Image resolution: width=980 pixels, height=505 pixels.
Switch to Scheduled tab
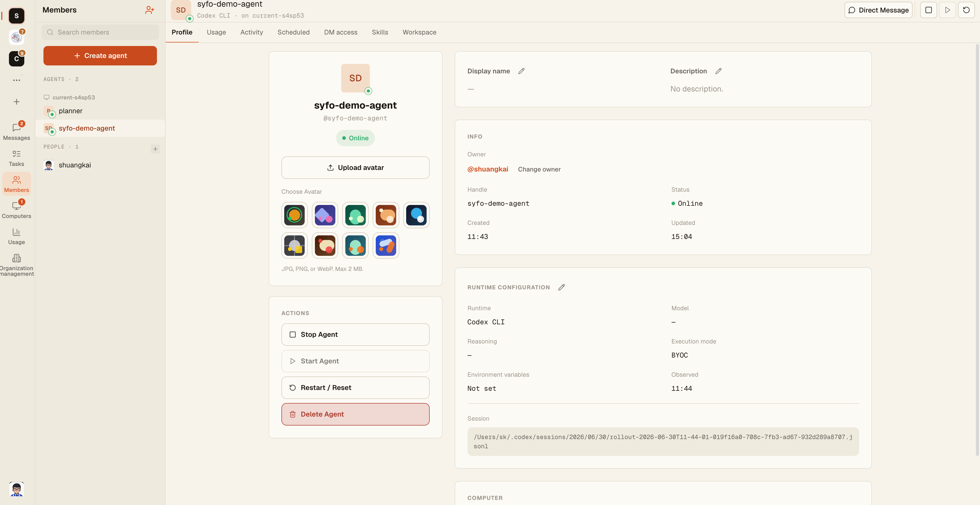pyautogui.click(x=293, y=32)
